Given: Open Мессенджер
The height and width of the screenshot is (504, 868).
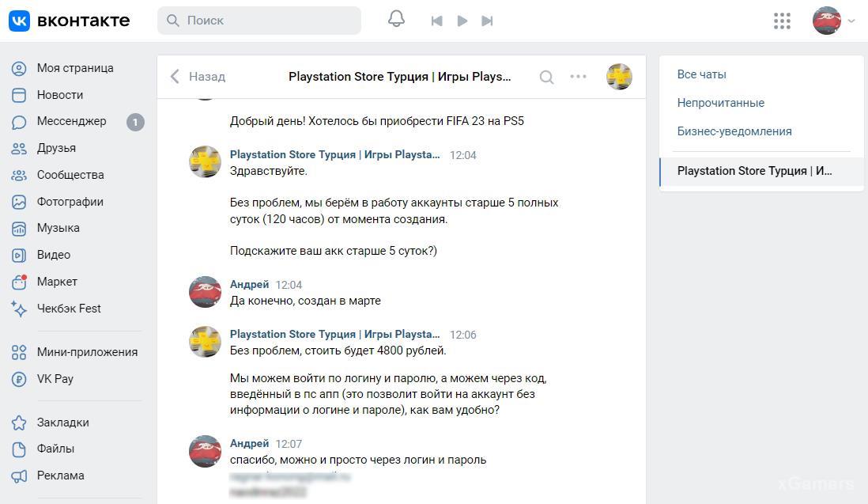Looking at the screenshot, I should click(x=71, y=121).
